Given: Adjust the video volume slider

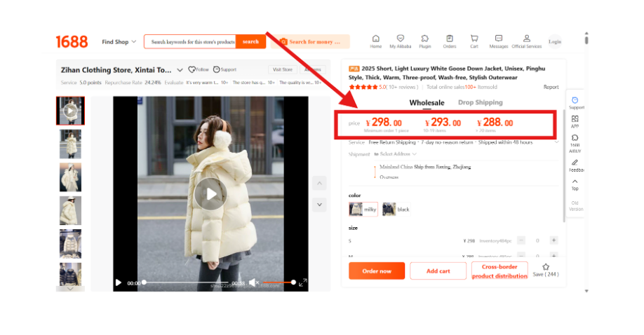Looking at the screenshot, I should 278,282.
